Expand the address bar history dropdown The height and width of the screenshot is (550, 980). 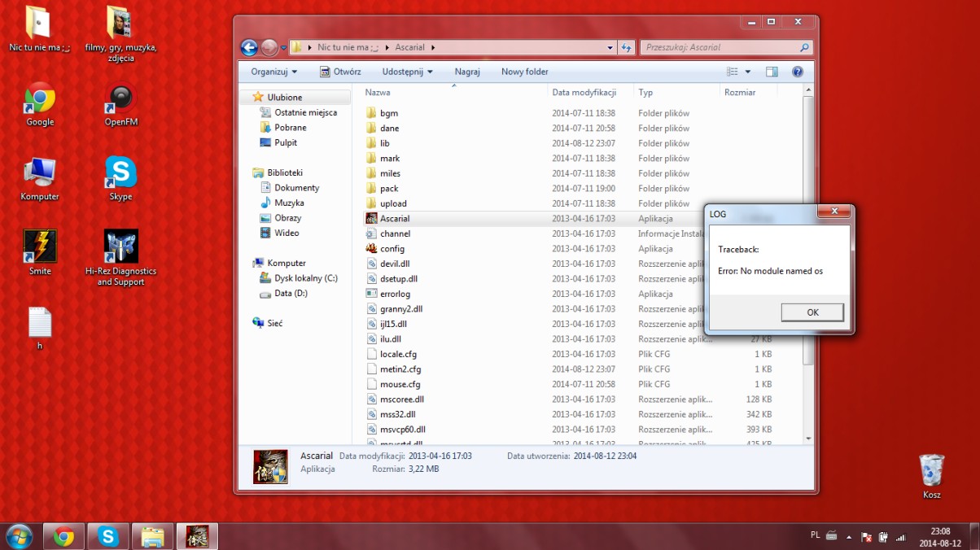click(x=610, y=48)
